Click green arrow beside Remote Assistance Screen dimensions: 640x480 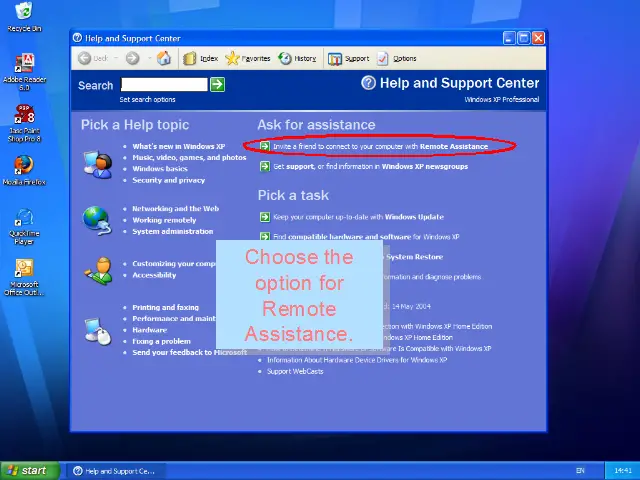coord(264,146)
